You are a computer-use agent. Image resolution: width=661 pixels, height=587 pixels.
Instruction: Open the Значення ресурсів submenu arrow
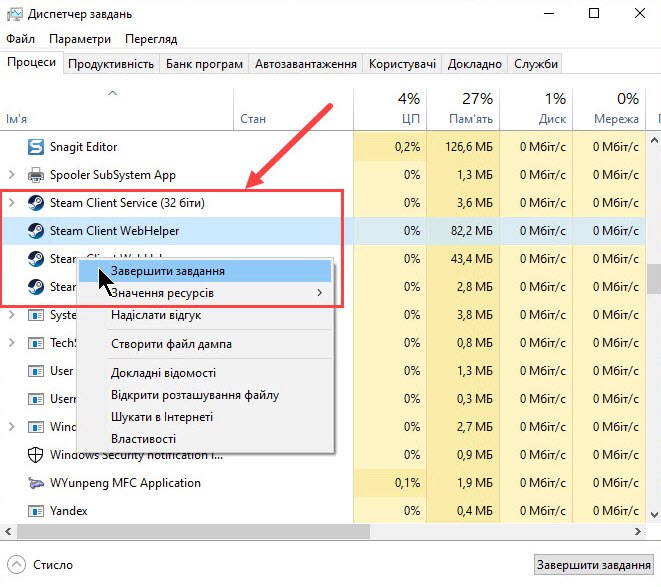[320, 293]
